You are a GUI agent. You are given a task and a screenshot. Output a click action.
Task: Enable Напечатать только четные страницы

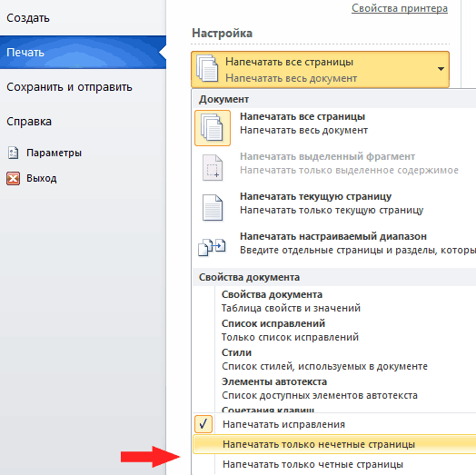[x=334, y=464]
